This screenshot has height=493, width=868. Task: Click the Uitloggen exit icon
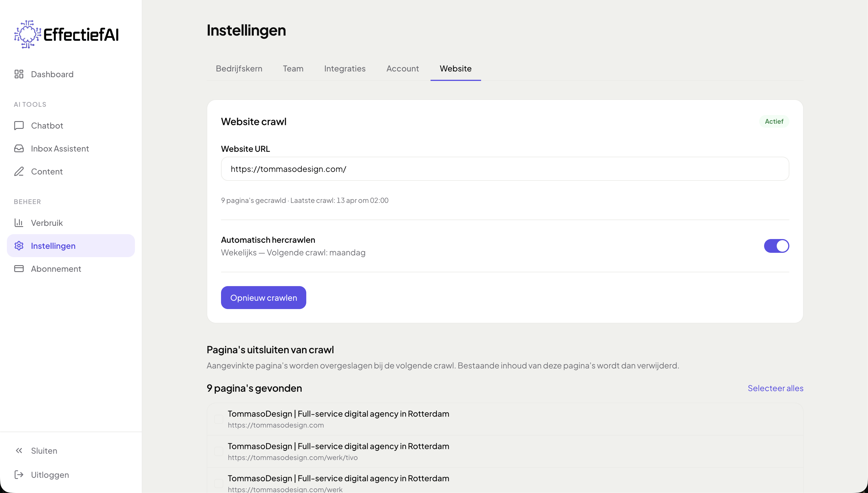tap(19, 475)
